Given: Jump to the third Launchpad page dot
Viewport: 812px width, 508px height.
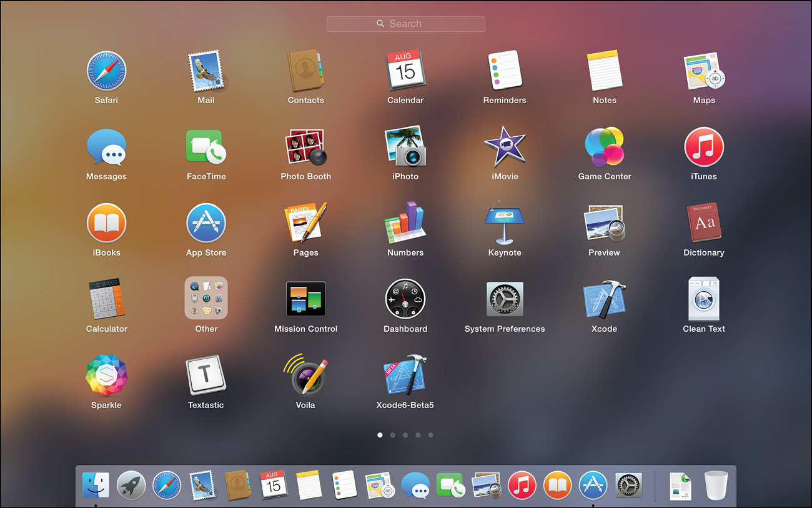Looking at the screenshot, I should (x=405, y=435).
